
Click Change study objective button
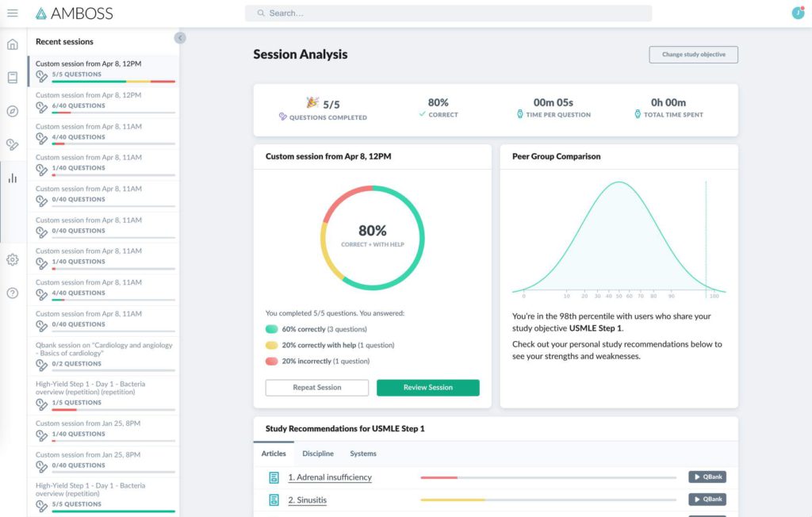click(693, 55)
